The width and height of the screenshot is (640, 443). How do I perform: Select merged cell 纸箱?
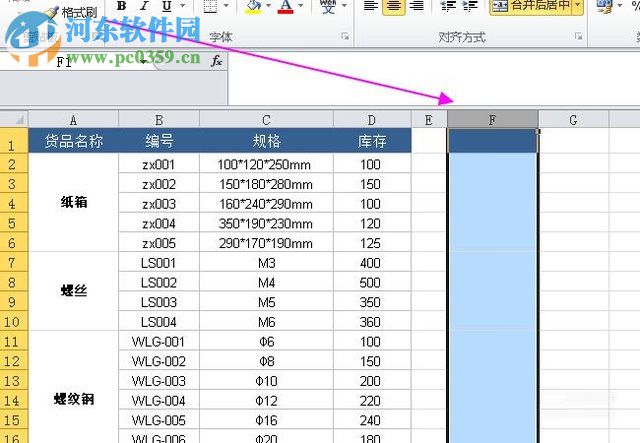point(73,203)
